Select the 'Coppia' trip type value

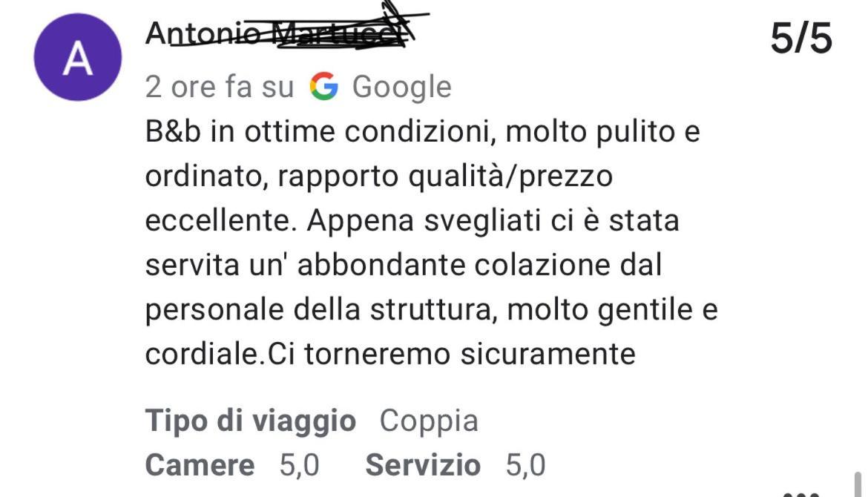click(x=429, y=421)
